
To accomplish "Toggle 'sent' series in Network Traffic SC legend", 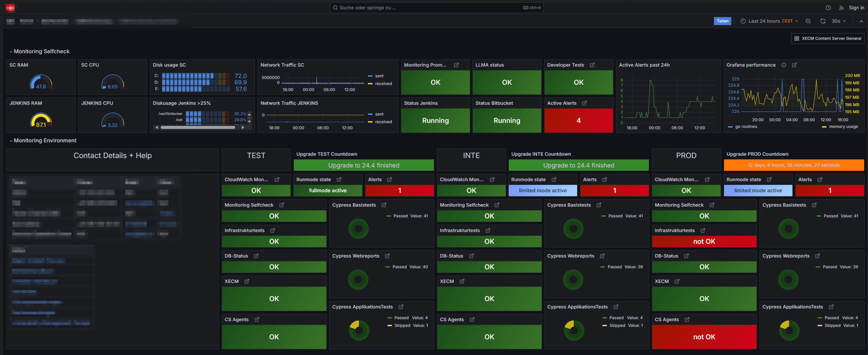I will (x=379, y=76).
